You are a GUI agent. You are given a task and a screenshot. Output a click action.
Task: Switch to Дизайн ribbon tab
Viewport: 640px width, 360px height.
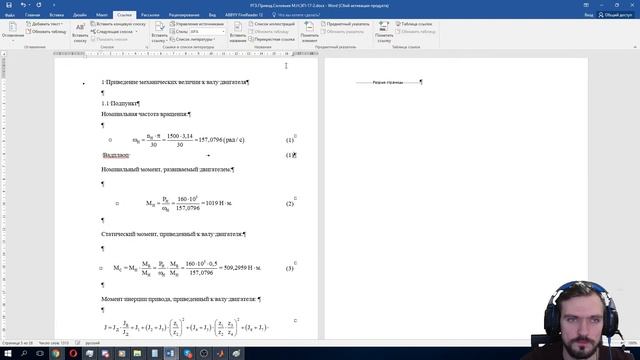[80, 15]
